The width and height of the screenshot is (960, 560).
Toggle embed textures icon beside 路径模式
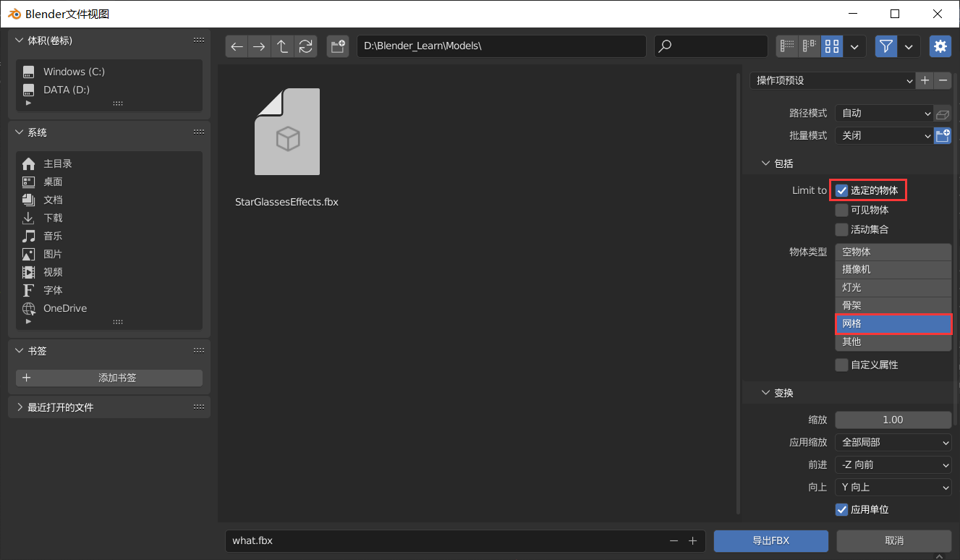click(942, 114)
